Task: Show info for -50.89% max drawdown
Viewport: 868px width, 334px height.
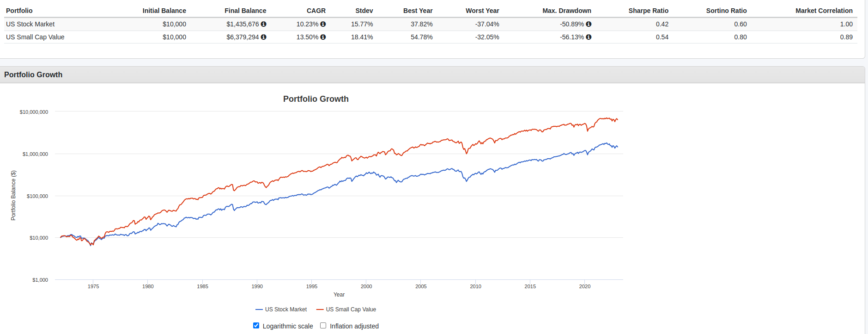Action: point(589,24)
